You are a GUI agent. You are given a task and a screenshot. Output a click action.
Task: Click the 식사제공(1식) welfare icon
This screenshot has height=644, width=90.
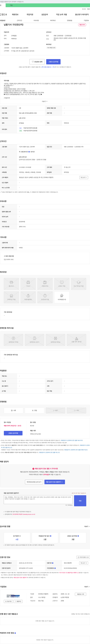[62, 297]
